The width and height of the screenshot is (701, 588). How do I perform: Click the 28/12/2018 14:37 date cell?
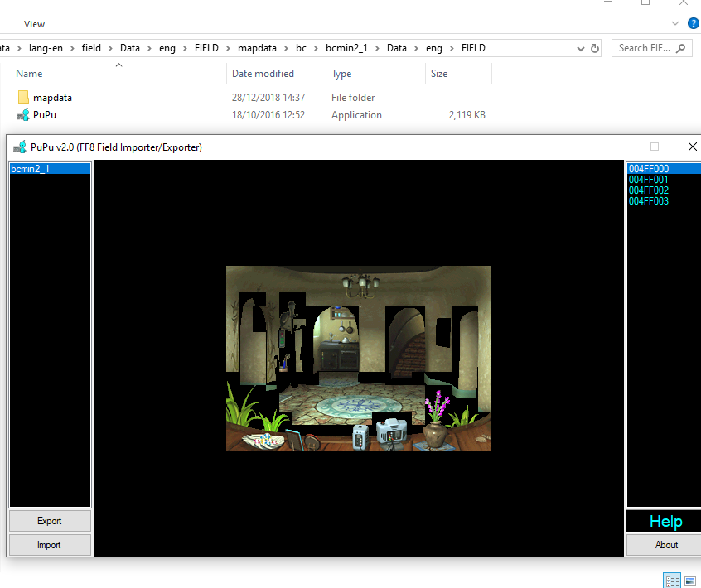268,98
